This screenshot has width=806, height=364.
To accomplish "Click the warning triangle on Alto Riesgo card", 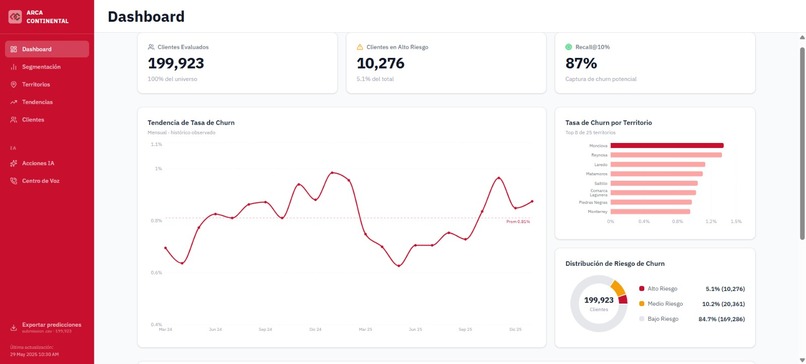I will pyautogui.click(x=360, y=47).
